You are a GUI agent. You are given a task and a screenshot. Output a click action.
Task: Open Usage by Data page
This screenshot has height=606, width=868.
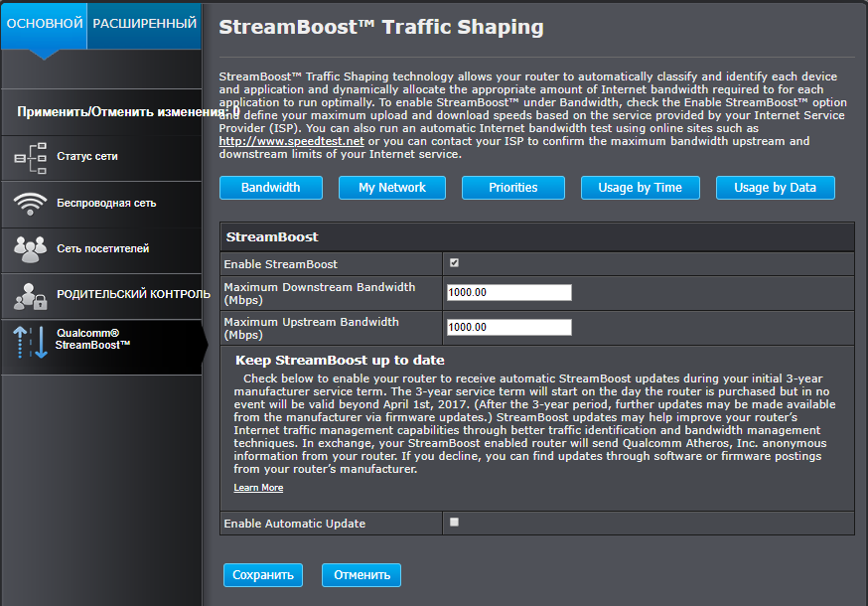(x=775, y=188)
